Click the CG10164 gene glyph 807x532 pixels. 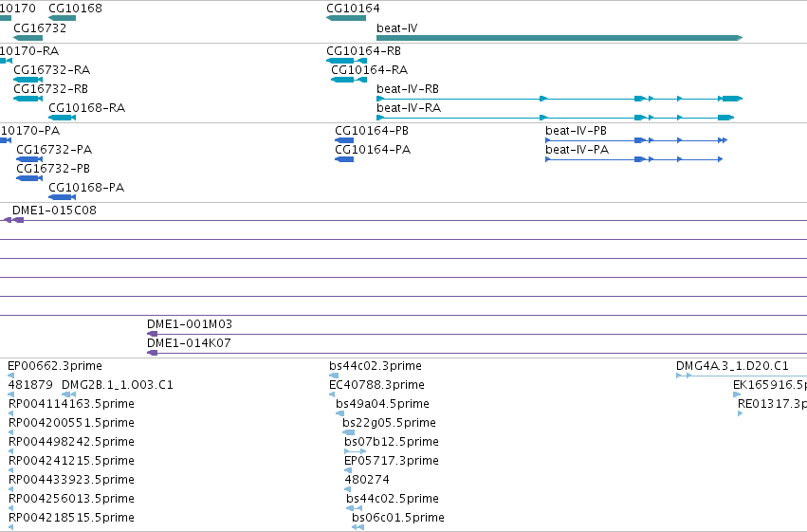pos(346,18)
